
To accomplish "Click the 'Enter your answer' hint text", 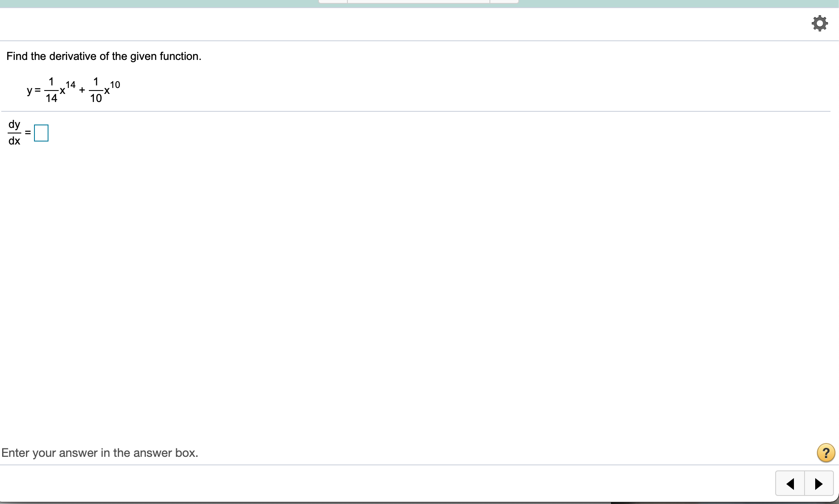I will point(100,453).
